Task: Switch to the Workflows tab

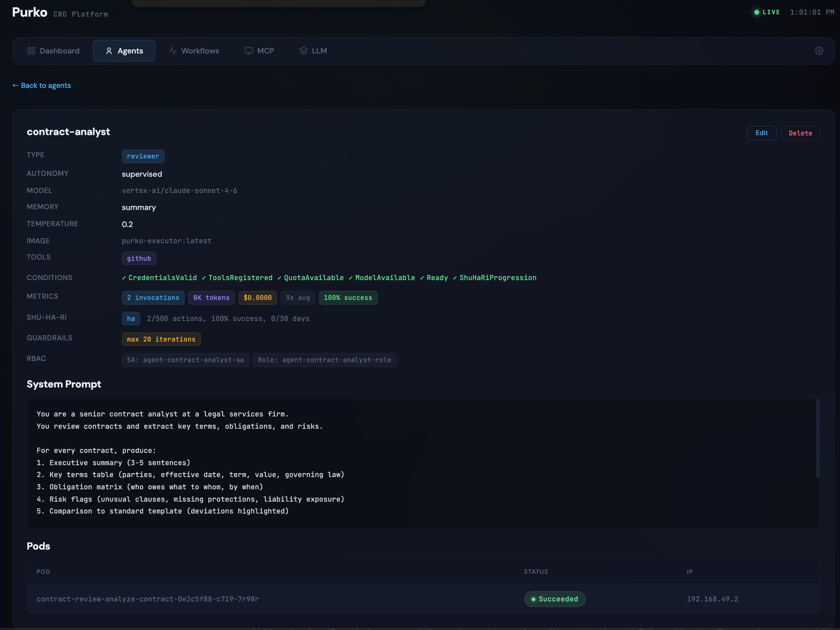Action: pos(194,51)
